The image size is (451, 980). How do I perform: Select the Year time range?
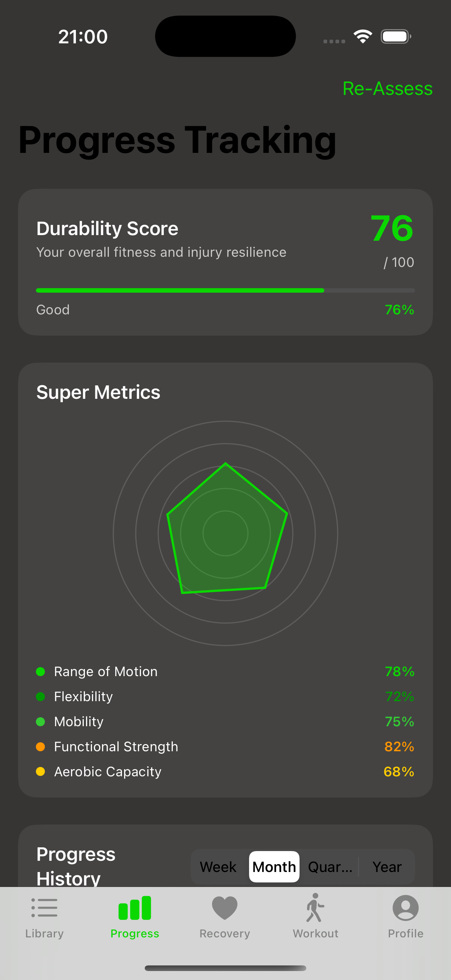pyautogui.click(x=387, y=867)
